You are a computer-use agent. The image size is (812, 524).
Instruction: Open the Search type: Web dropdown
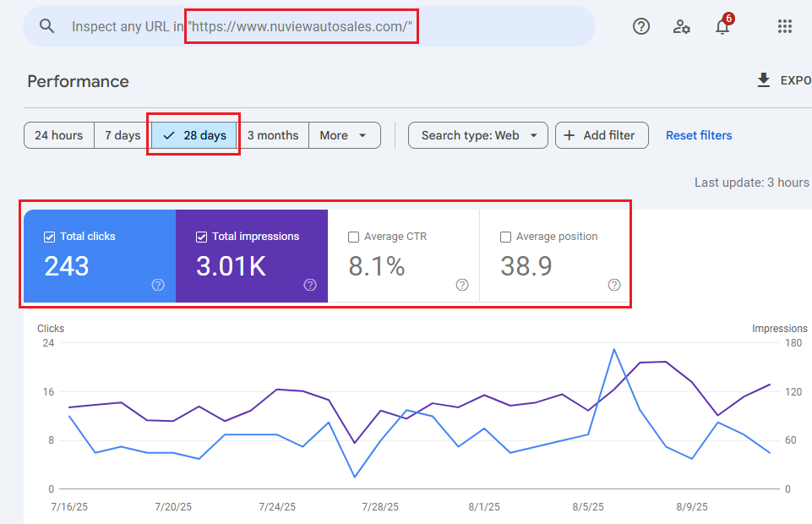[x=478, y=135]
